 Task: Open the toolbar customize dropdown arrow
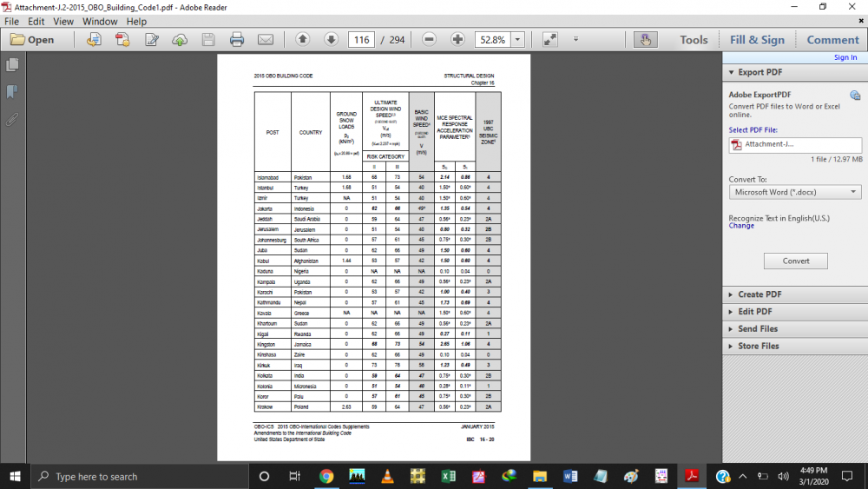pyautogui.click(x=575, y=39)
